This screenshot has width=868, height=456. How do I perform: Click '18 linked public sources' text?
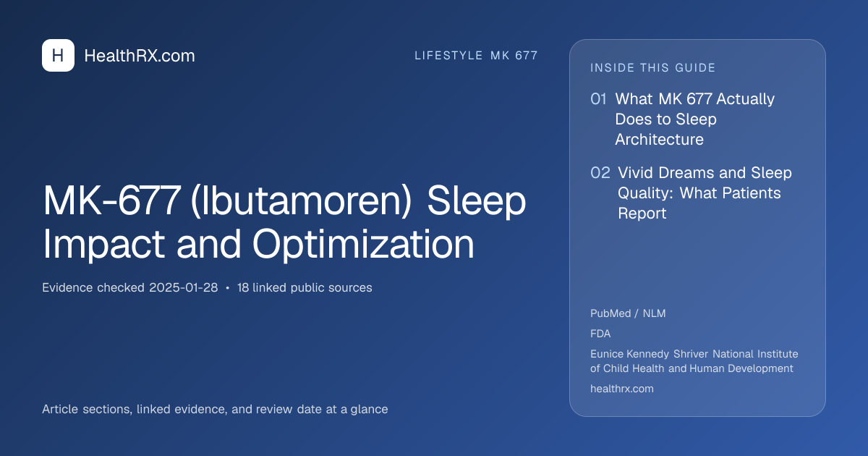(305, 287)
